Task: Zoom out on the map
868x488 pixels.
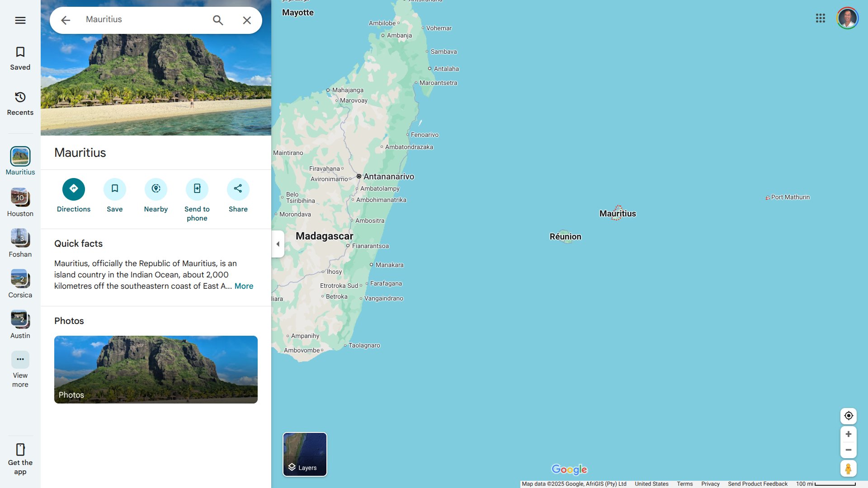Action: pyautogui.click(x=849, y=450)
